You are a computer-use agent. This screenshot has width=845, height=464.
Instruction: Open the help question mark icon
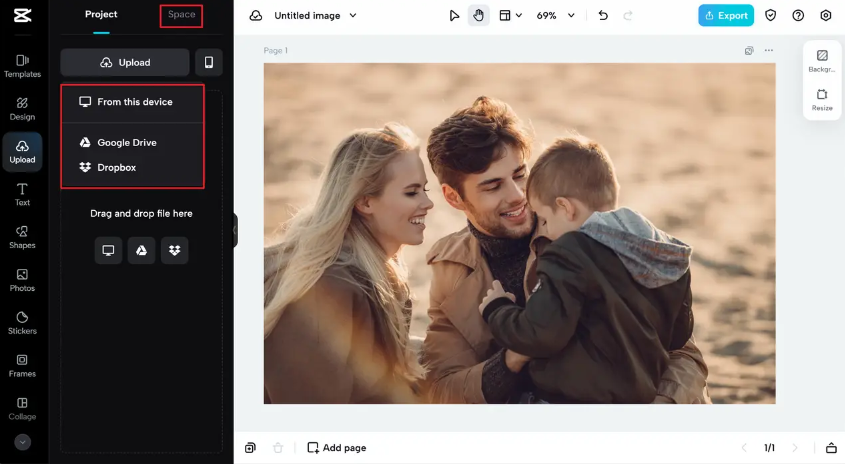(798, 16)
